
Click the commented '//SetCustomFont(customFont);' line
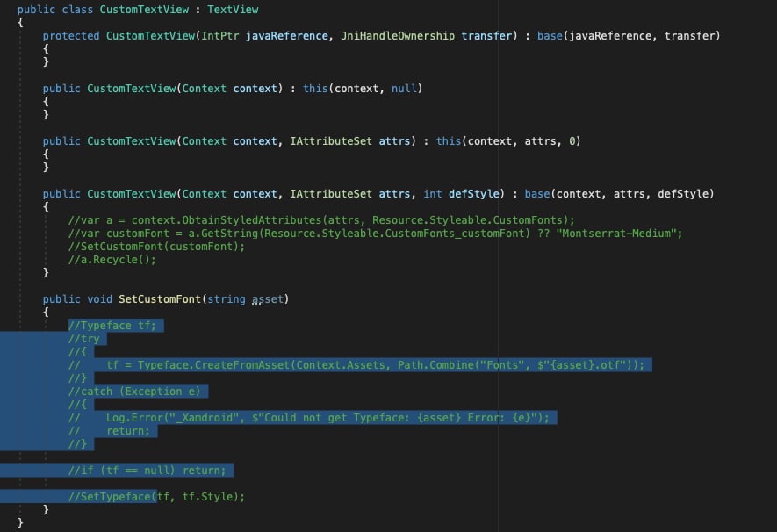[x=156, y=246]
